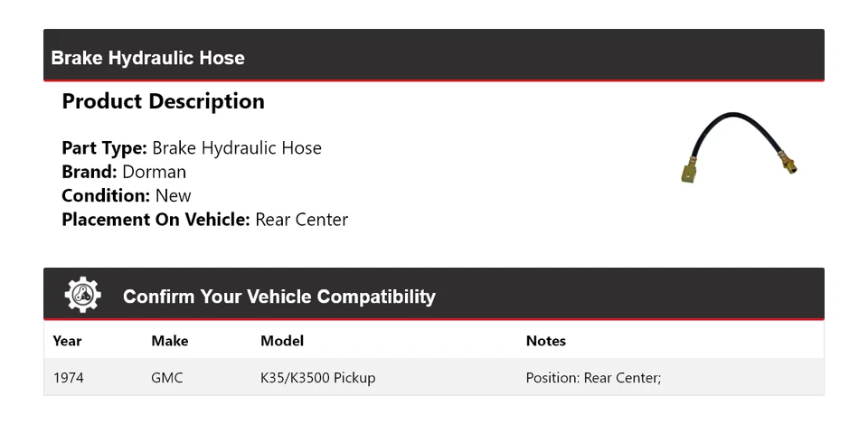Click the Brake Hydraulic Hose part type value
This screenshot has height=434, width=868.
237,148
